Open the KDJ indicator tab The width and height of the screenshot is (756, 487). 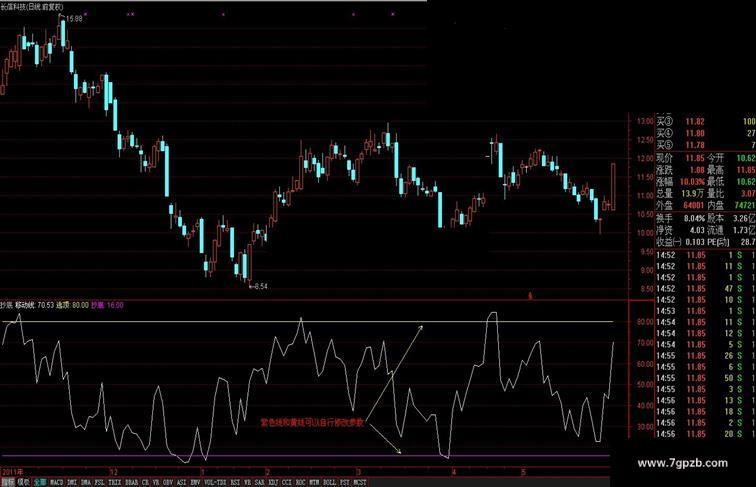coord(273,482)
